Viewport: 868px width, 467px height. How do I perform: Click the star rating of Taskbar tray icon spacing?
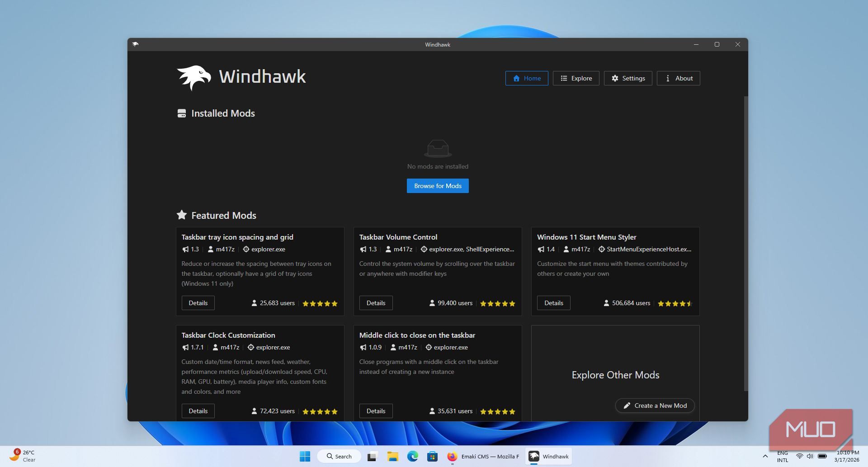tap(320, 303)
